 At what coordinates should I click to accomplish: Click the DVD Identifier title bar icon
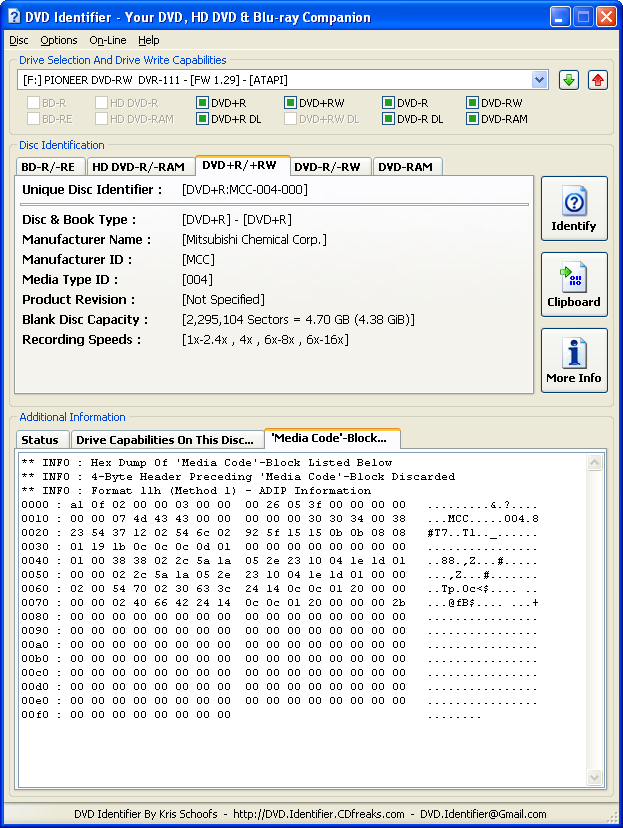click(x=14, y=16)
